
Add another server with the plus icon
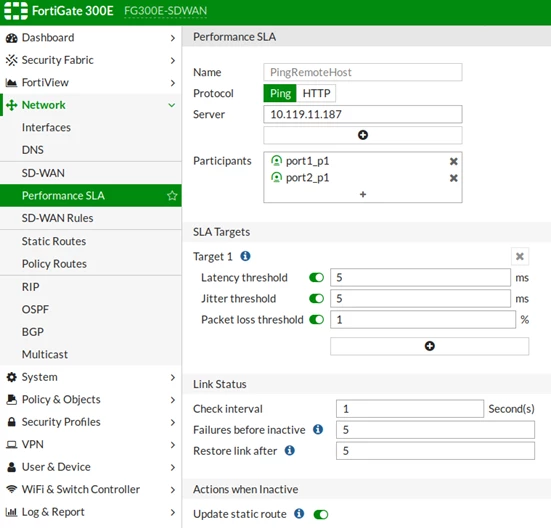(363, 135)
